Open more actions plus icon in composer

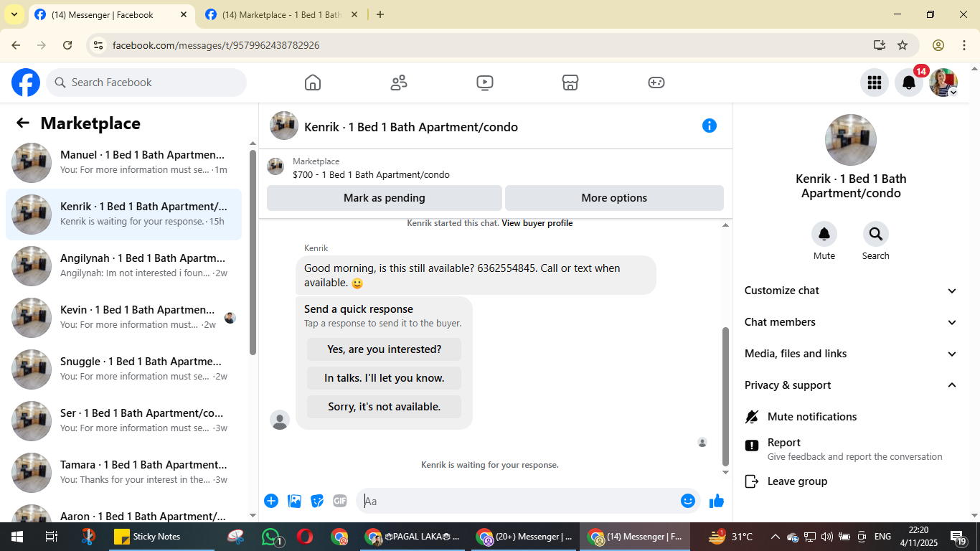[x=271, y=501]
